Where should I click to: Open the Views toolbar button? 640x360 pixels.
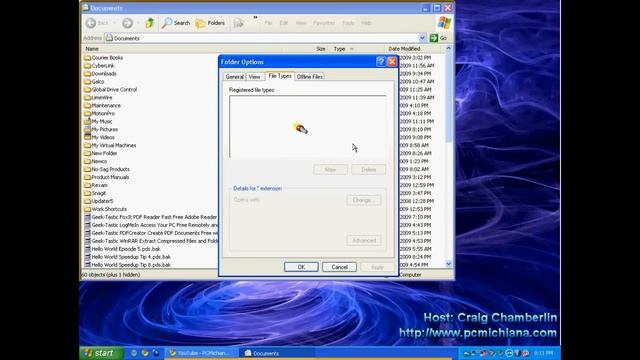(238, 23)
